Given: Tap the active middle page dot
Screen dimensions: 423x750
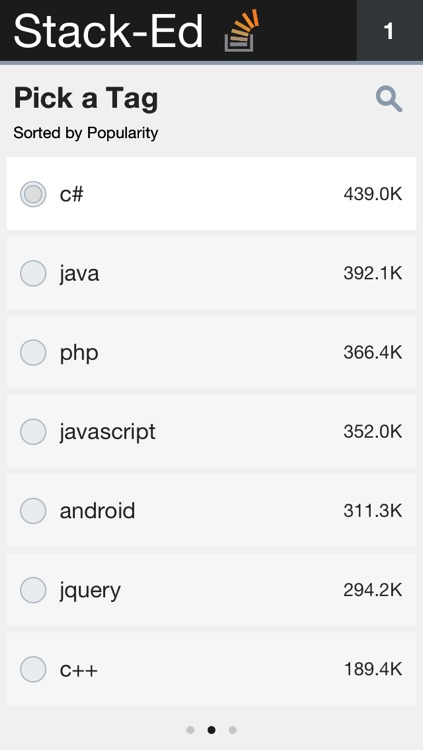Looking at the screenshot, I should pyautogui.click(x=212, y=730).
